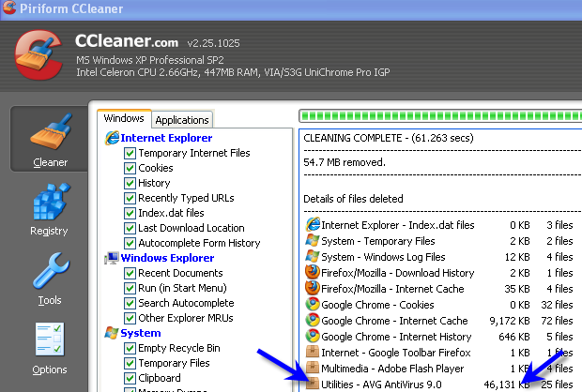582x392 pixels.
Task: Click the '9,172 KB' size value
Action: [x=510, y=321]
